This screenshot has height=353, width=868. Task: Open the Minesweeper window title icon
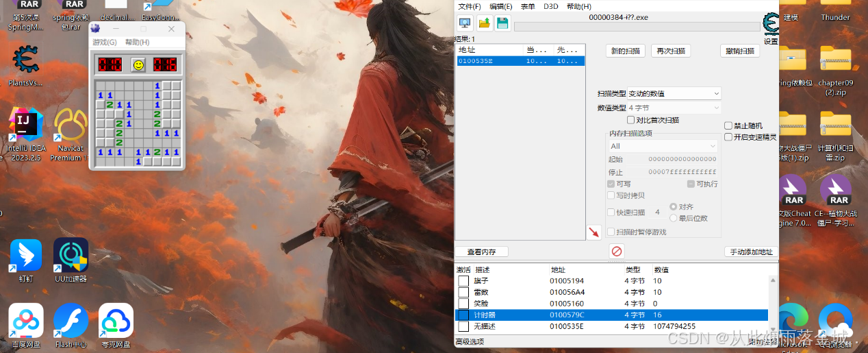point(96,29)
